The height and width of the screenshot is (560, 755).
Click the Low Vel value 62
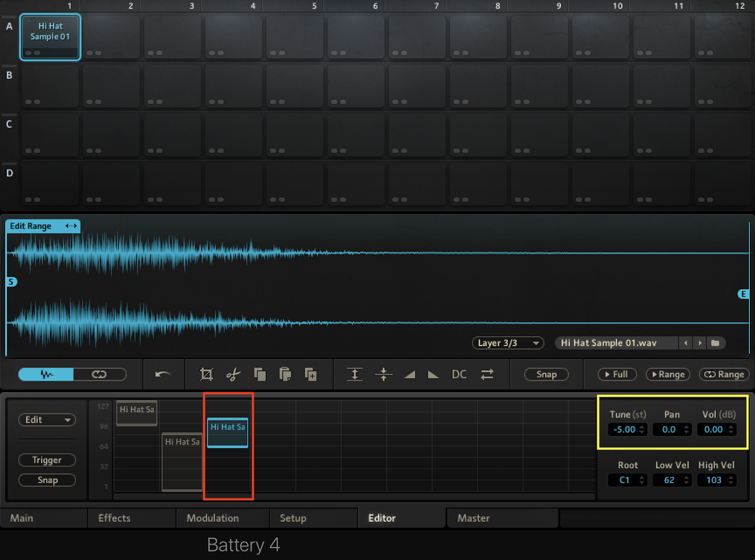(669, 480)
